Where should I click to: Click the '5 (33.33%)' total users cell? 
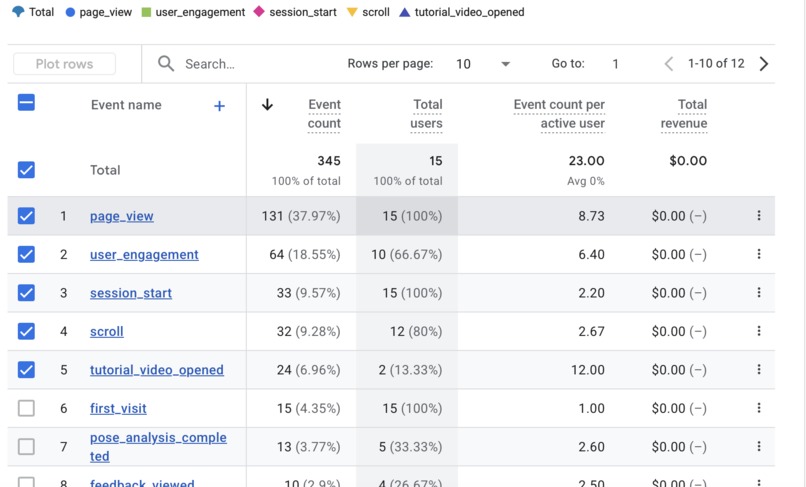click(x=410, y=447)
